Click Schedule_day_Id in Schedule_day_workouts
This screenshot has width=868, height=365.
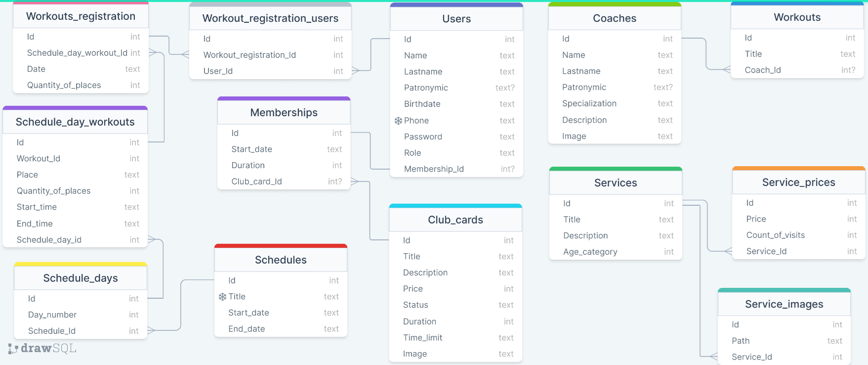coord(49,240)
